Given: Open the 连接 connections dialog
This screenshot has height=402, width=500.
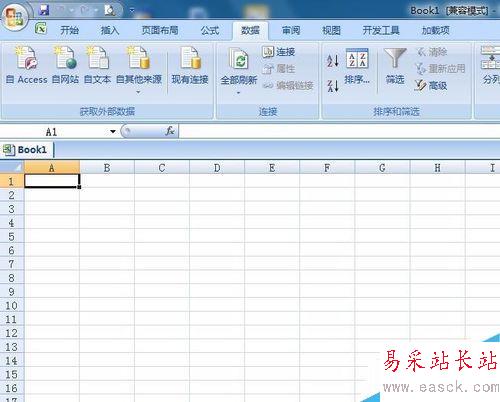Looking at the screenshot, I should coord(279,52).
